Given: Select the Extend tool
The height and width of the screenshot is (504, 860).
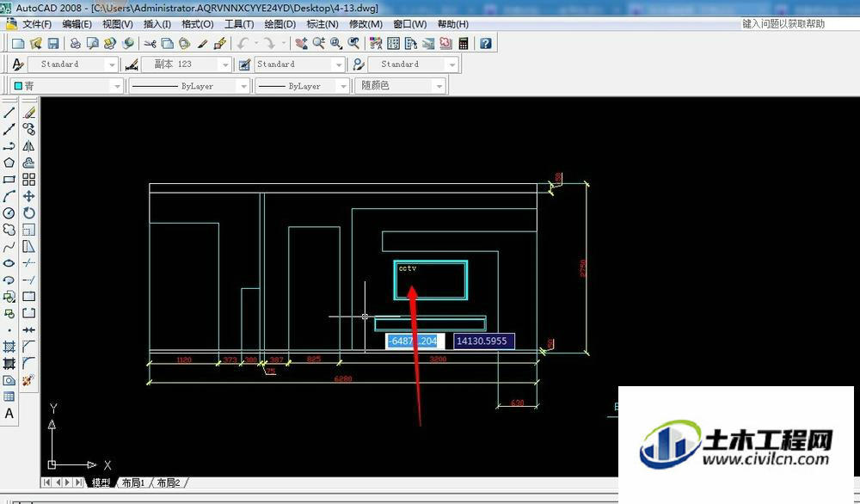Looking at the screenshot, I should (29, 280).
